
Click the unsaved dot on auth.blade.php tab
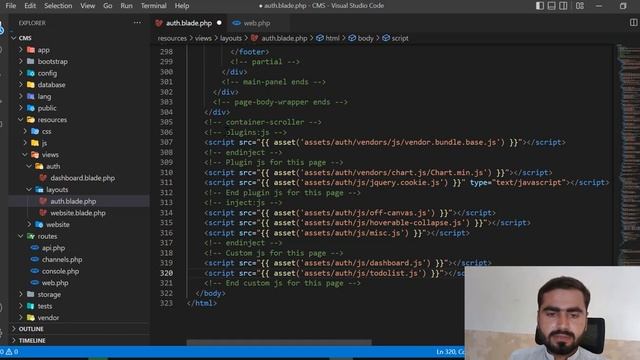[219, 23]
